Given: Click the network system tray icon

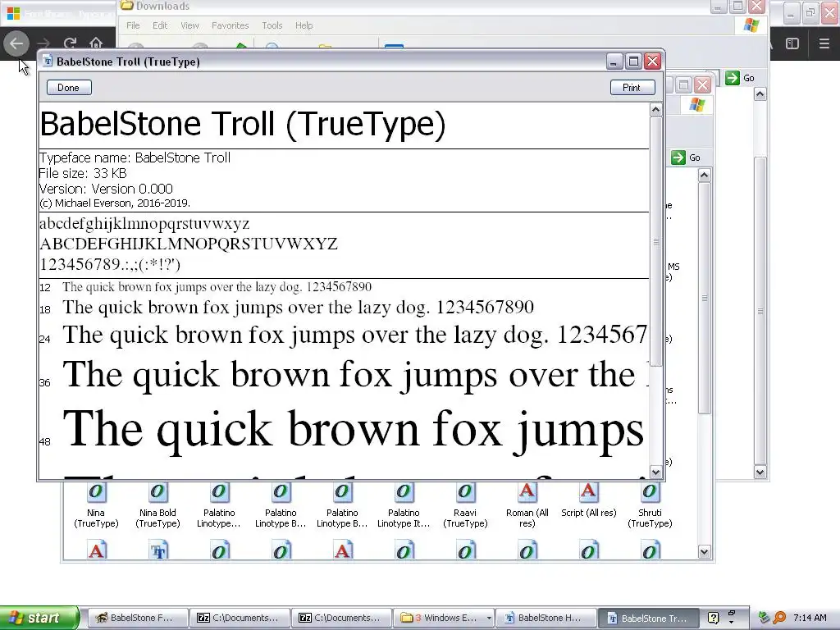Looking at the screenshot, I should click(765, 618).
